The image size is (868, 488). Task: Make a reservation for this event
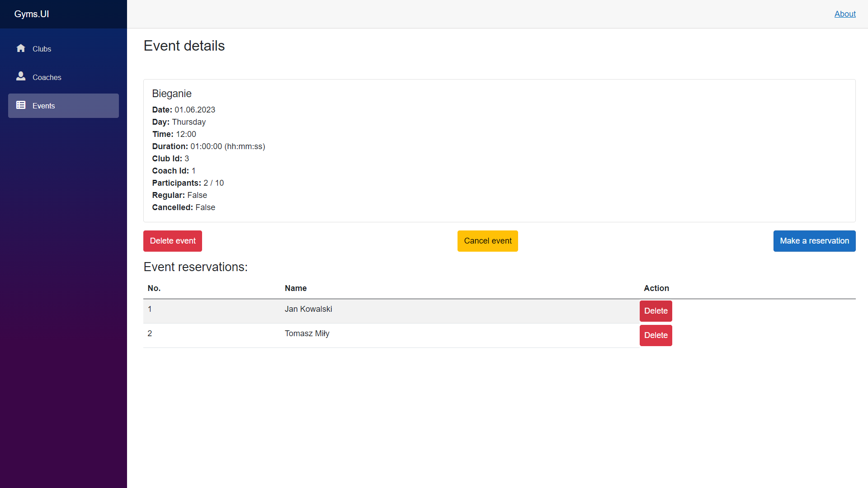coord(814,241)
